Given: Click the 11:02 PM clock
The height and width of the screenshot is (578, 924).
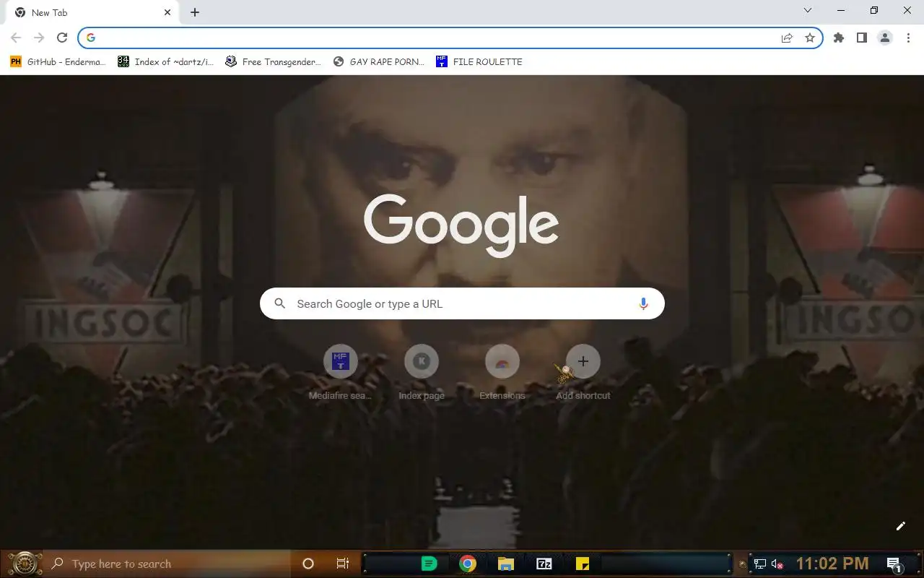Looking at the screenshot, I should coord(832,564).
